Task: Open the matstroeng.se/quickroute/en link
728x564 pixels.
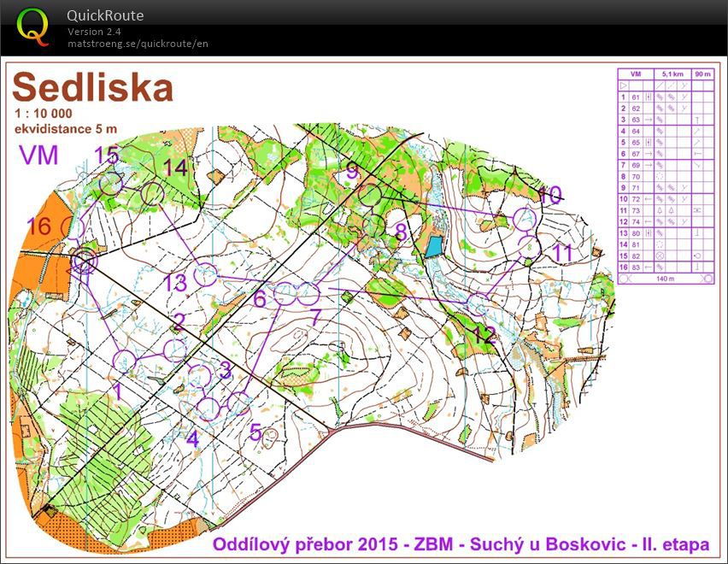Action: pyautogui.click(x=138, y=44)
